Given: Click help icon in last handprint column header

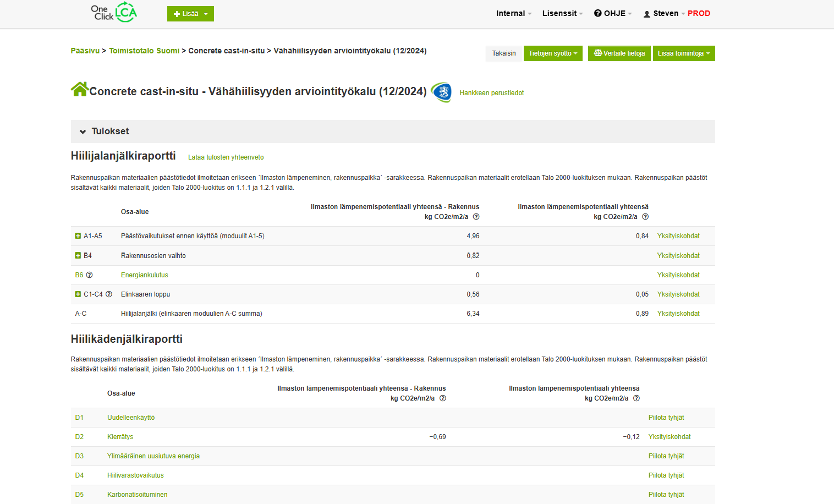Looking at the screenshot, I should click(x=637, y=398).
